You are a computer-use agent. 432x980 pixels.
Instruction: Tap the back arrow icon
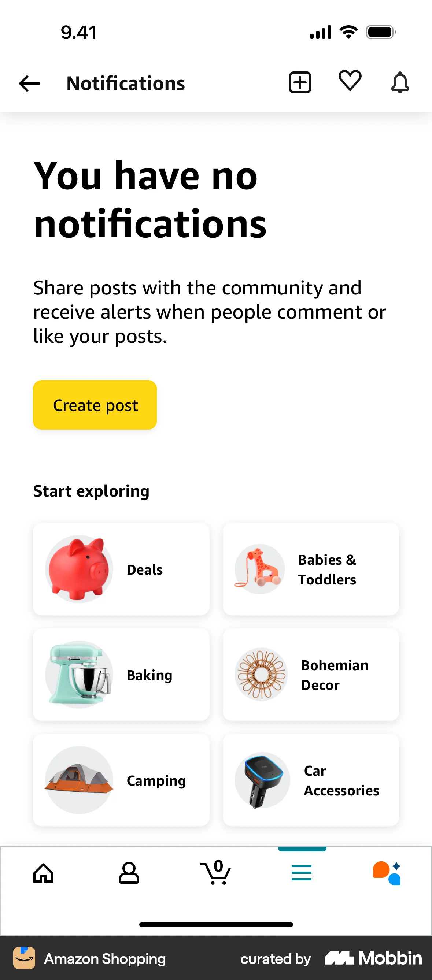pos(29,83)
